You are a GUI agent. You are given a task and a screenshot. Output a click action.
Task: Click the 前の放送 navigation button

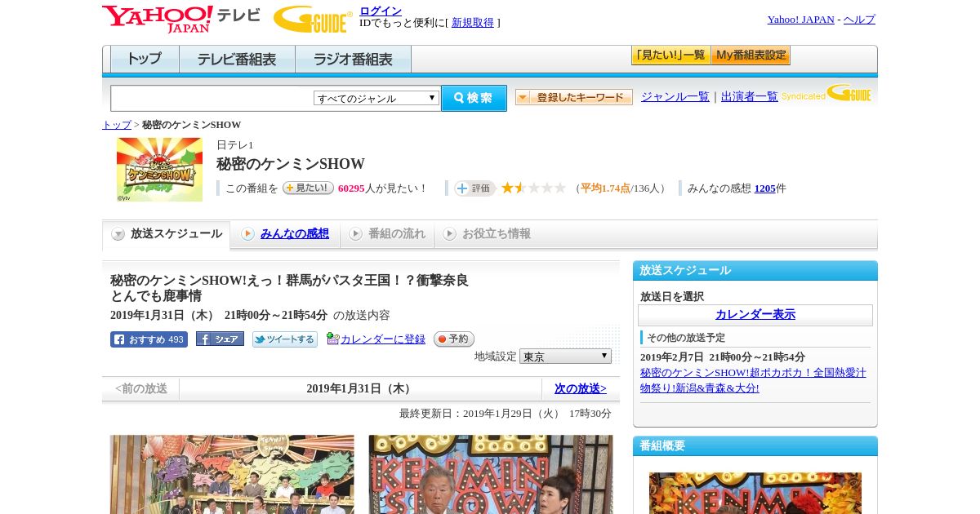click(141, 389)
